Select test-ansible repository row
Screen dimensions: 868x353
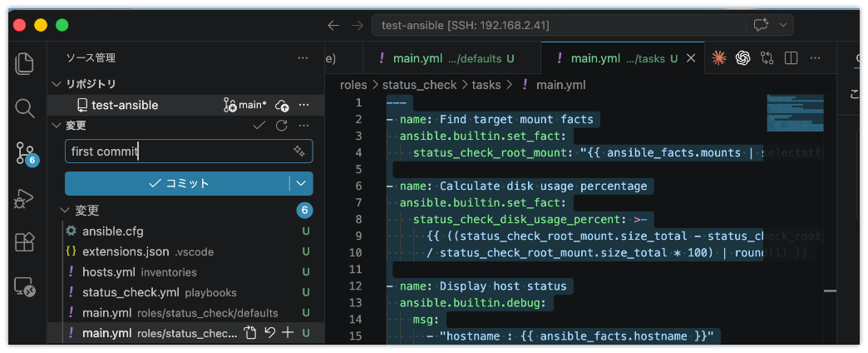[x=186, y=105]
